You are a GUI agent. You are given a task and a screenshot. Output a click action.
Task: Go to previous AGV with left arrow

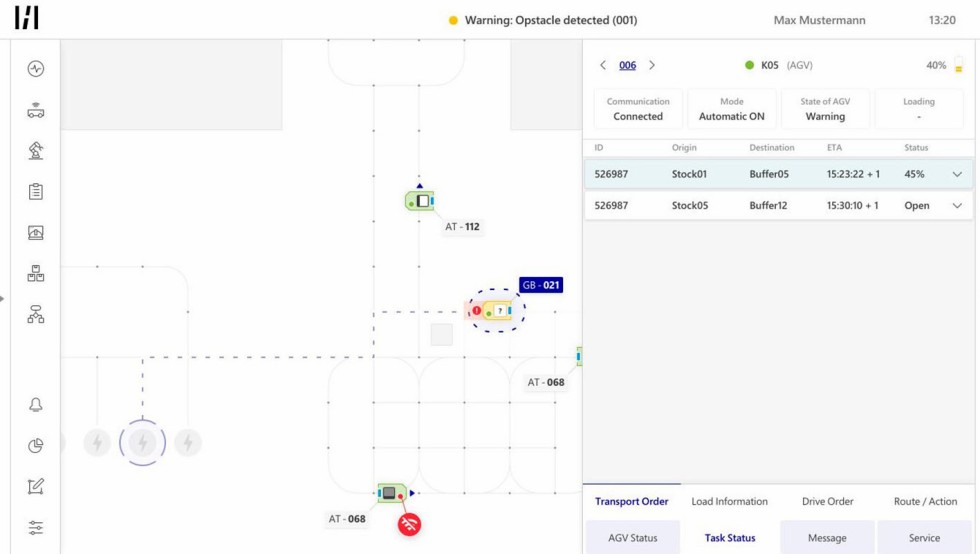point(603,66)
